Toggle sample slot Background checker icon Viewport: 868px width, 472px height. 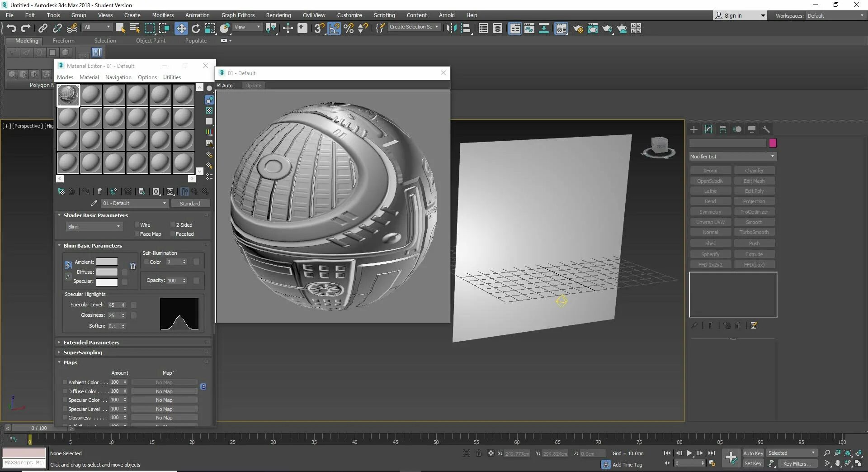[209, 110]
